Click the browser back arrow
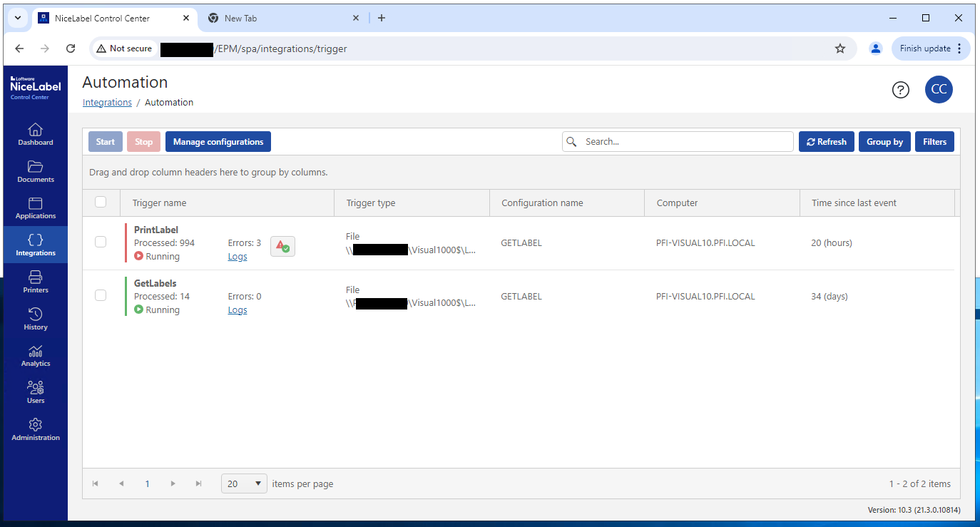980x527 pixels. pyautogui.click(x=19, y=48)
